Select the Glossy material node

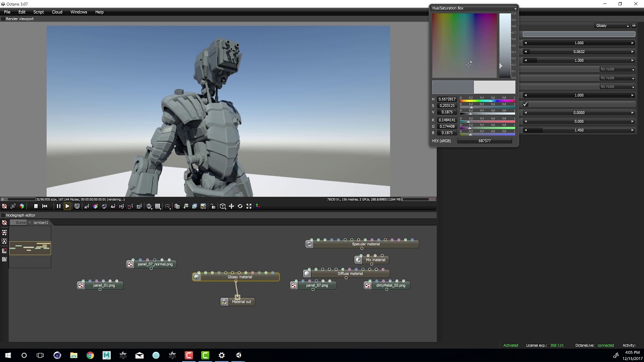pyautogui.click(x=236, y=277)
